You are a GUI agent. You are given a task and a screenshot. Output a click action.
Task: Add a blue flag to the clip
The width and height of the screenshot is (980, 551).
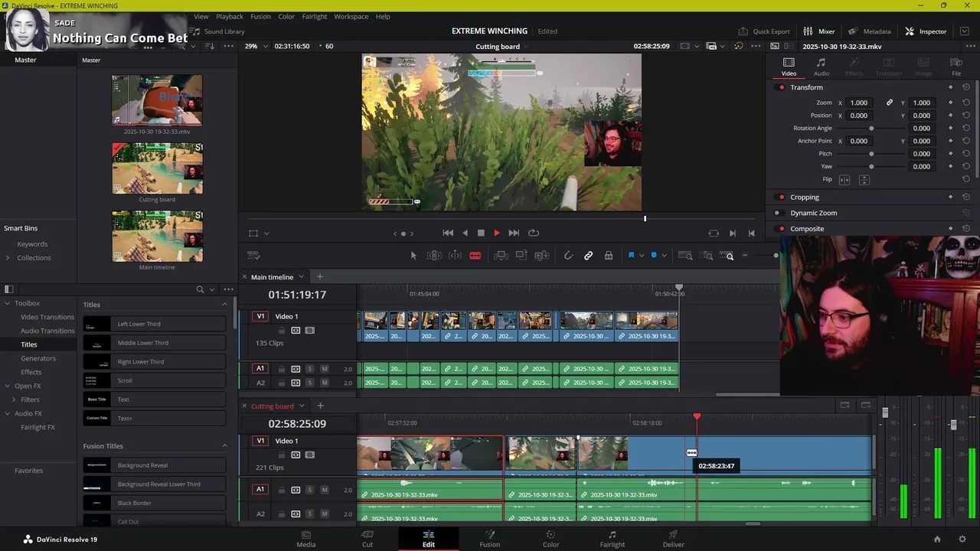tap(631, 256)
